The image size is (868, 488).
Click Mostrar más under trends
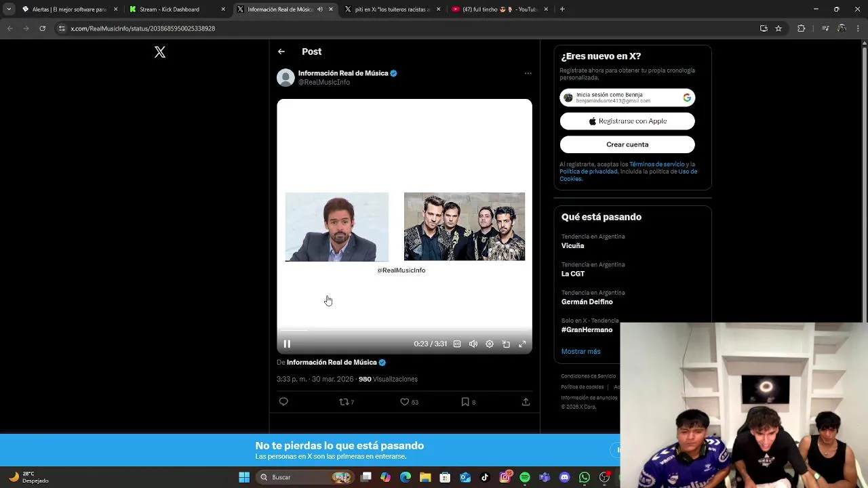pyautogui.click(x=581, y=352)
